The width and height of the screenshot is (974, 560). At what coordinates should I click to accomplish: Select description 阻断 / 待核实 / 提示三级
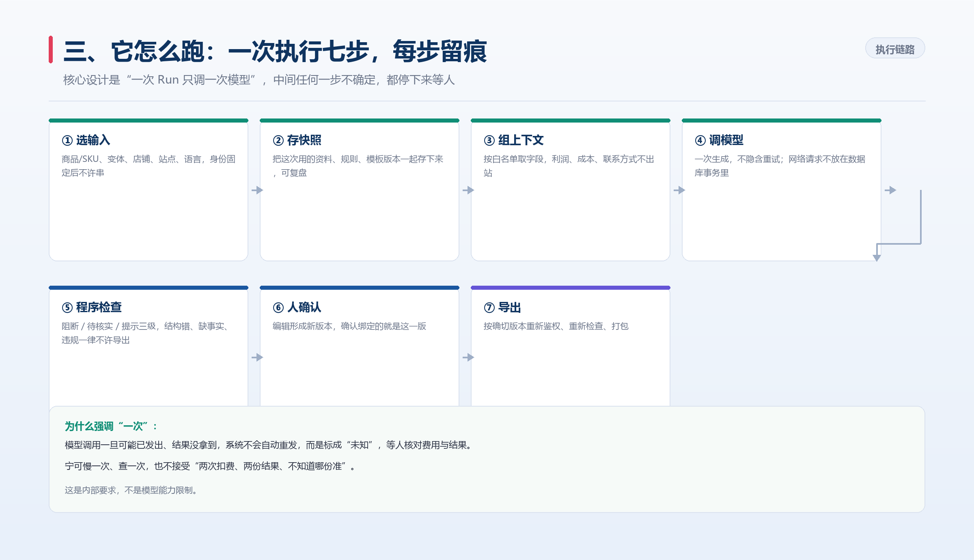coord(147,333)
